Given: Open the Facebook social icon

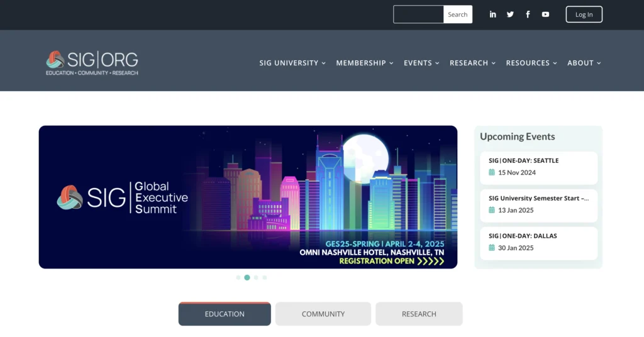Looking at the screenshot, I should point(528,14).
